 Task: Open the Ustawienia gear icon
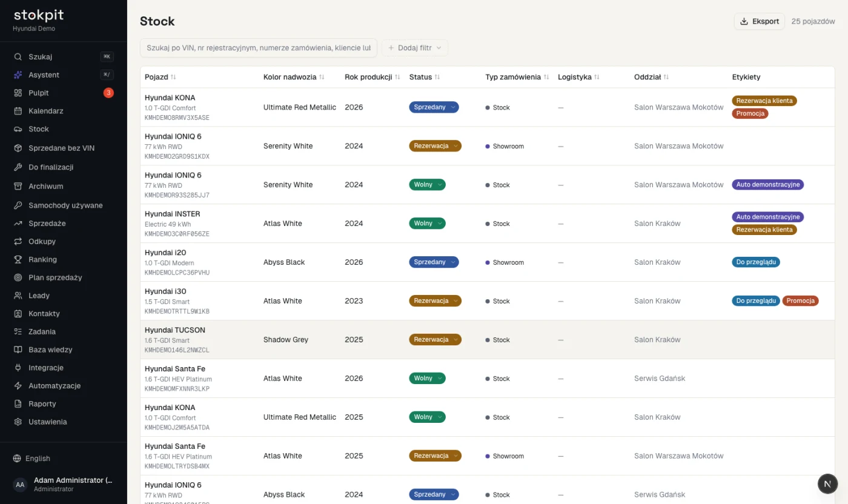point(18,422)
